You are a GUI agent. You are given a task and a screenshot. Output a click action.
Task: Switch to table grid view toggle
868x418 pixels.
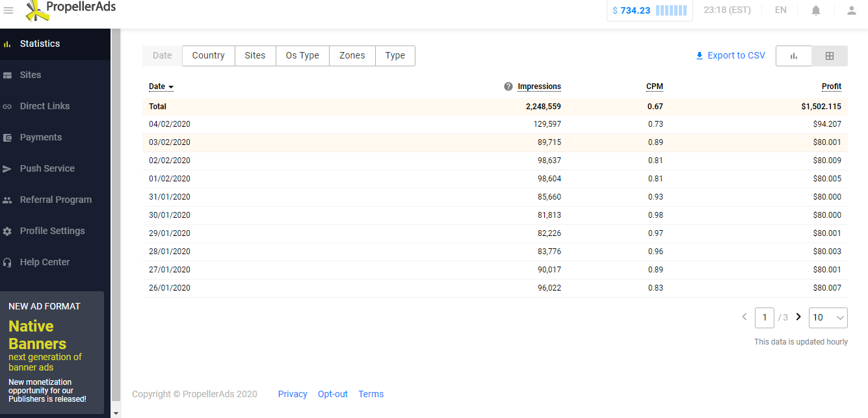[830, 56]
